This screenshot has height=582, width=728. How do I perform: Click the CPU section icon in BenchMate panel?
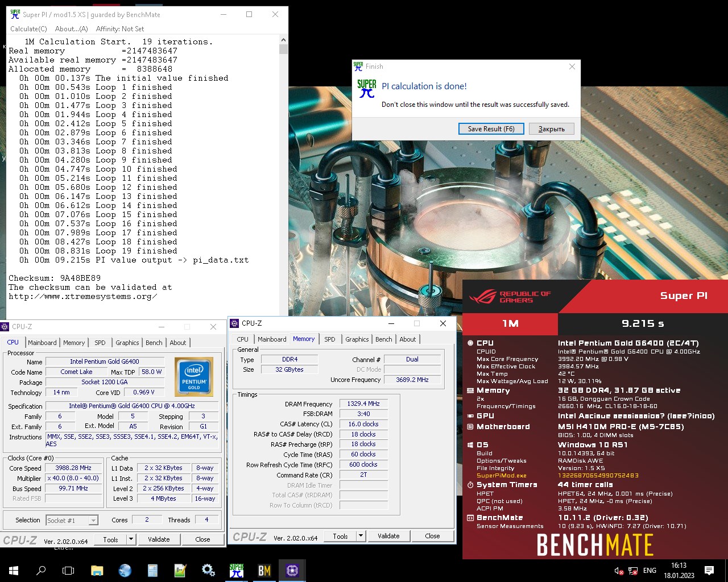[470, 343]
